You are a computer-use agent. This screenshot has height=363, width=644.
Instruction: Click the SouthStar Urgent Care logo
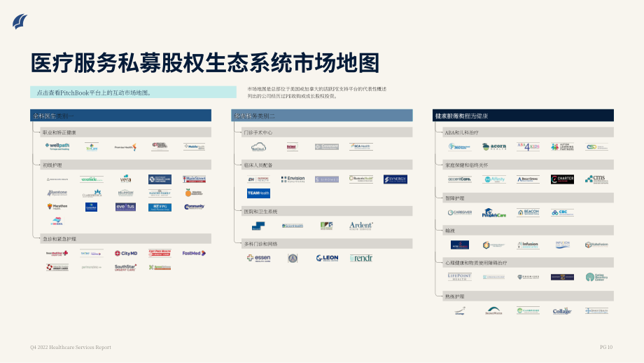(125, 268)
